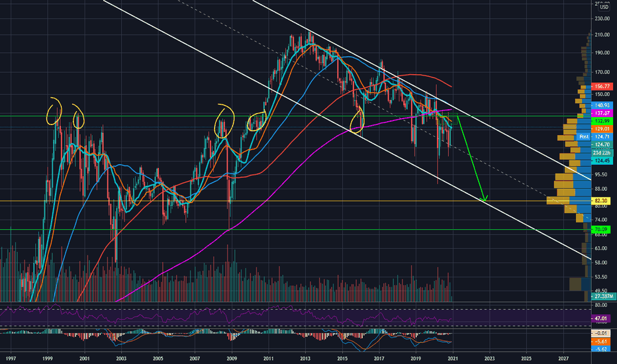Click the 63.00 price axis tick
617x364 pixels.
(x=602, y=248)
